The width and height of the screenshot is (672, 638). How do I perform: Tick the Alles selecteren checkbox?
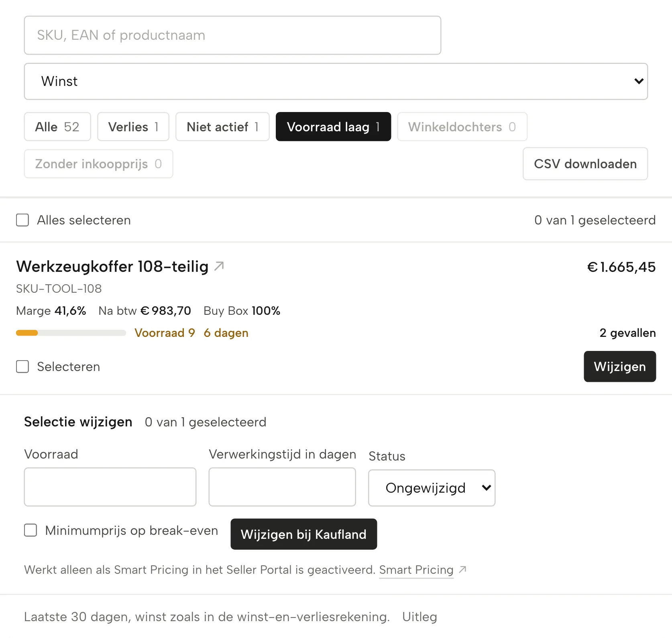pos(22,220)
